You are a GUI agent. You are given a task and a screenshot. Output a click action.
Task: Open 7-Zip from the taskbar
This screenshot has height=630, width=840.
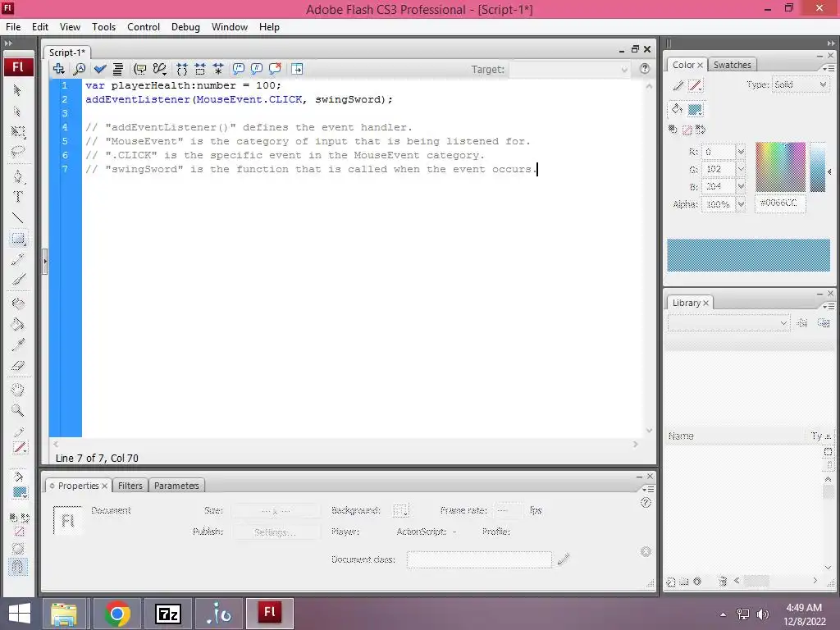coord(167,614)
